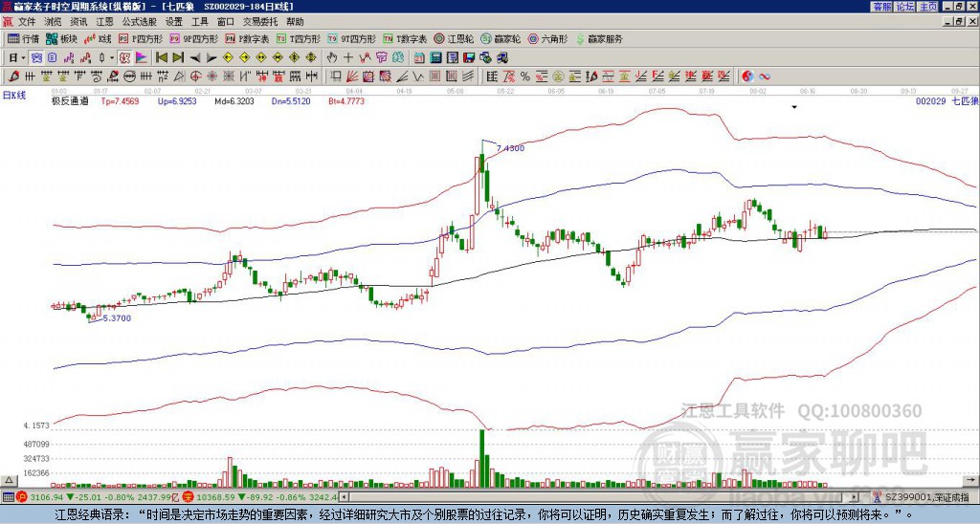Click the K线 candlestick toolbar button
Viewport: 980px width, 524px height.
tap(98, 38)
